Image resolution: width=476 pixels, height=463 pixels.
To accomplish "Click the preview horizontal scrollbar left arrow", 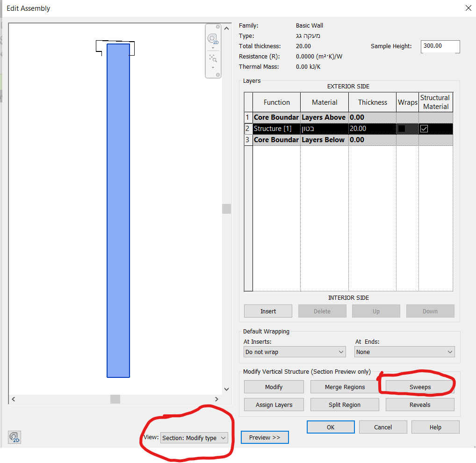I will (x=14, y=399).
